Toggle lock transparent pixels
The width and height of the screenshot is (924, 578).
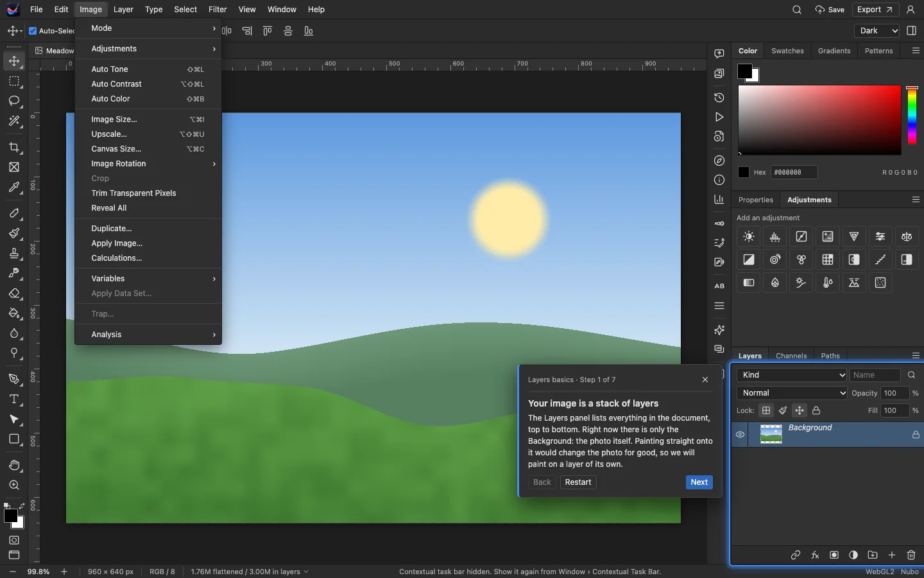766,410
